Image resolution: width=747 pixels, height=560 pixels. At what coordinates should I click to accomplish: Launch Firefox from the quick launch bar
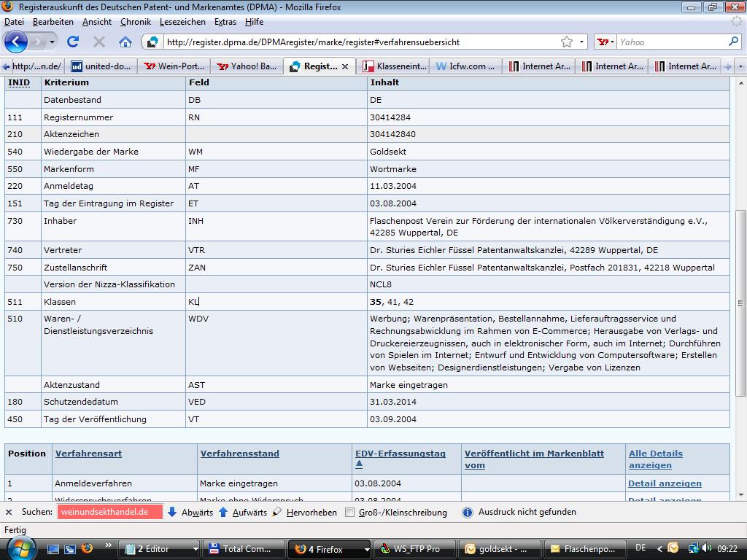[x=87, y=549]
